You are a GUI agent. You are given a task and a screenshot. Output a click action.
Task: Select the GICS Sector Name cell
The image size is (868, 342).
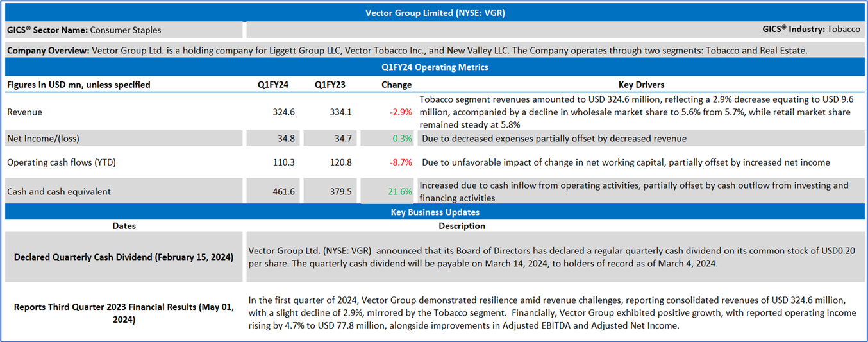pos(84,30)
